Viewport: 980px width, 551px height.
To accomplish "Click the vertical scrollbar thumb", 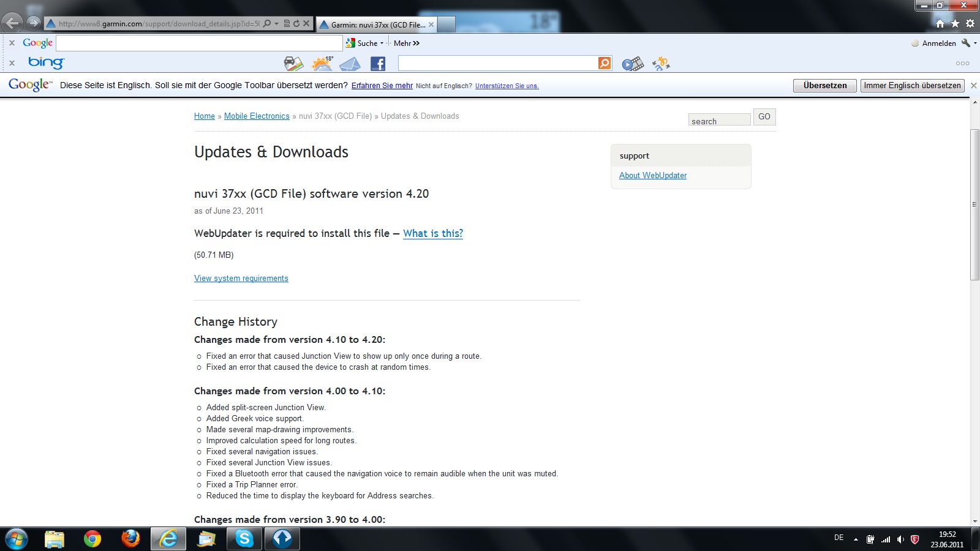I will pyautogui.click(x=974, y=204).
